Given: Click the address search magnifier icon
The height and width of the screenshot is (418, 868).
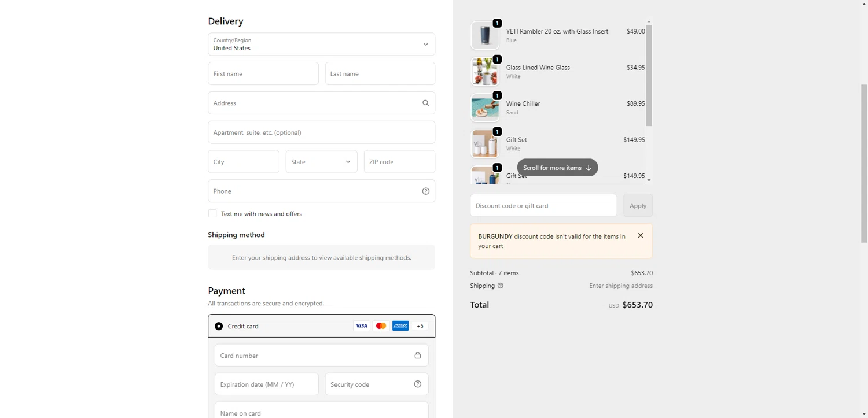Looking at the screenshot, I should 425,103.
